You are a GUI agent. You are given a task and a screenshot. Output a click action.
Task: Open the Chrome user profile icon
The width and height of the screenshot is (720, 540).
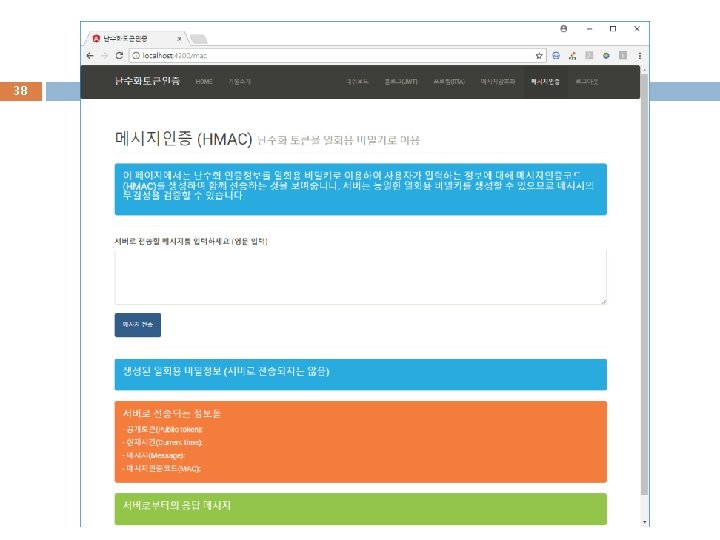point(563,28)
